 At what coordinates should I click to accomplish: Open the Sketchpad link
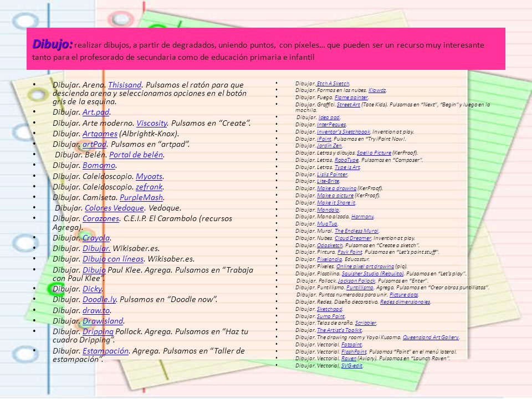coord(329,309)
